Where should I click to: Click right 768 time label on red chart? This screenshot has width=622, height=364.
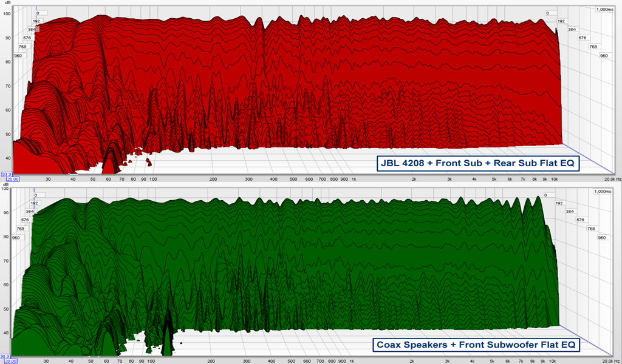(593, 46)
